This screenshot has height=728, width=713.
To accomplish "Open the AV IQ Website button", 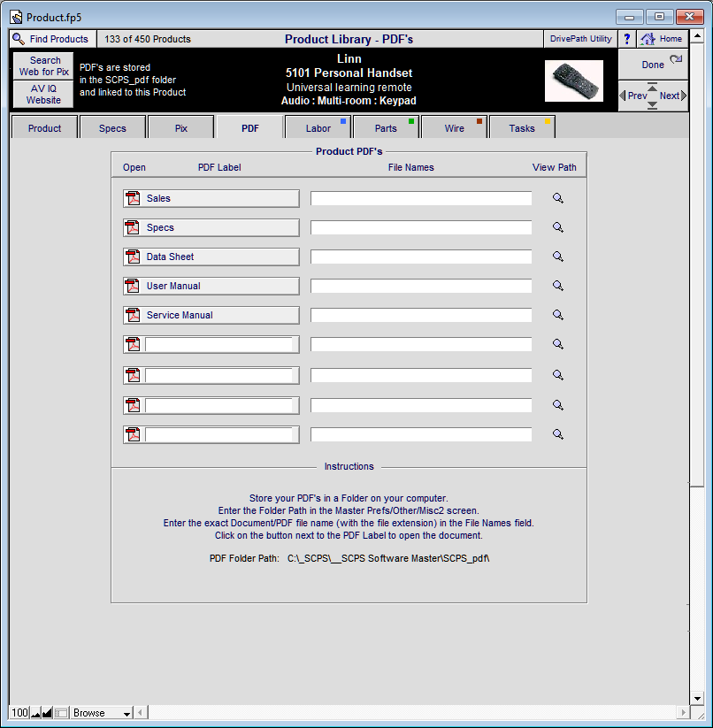I will 43,95.
